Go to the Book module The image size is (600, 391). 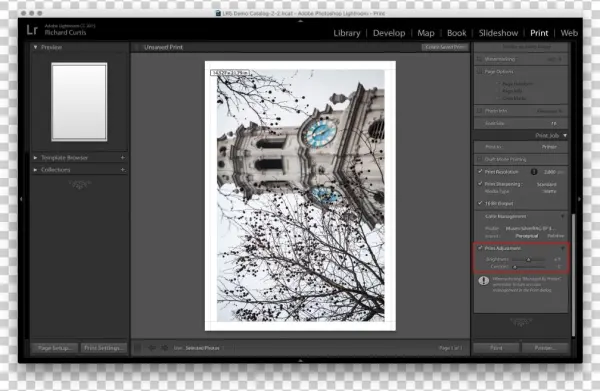[457, 33]
